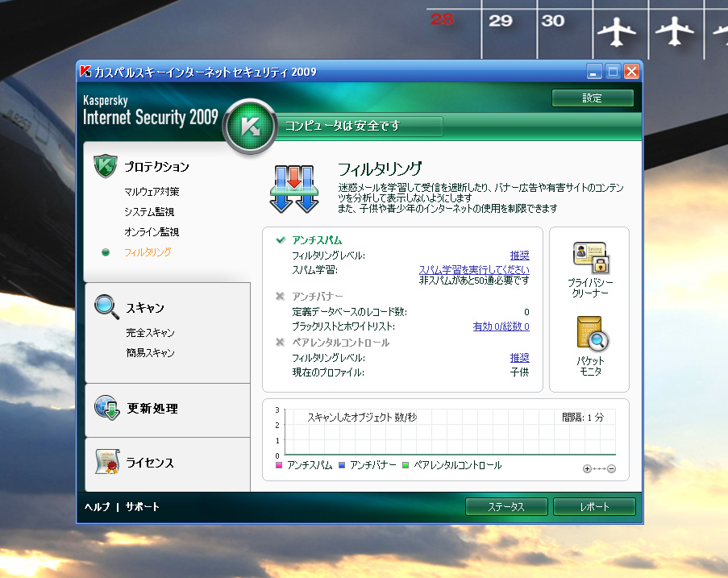Open the プロテクション section
Viewport: 728px width, 578px height.
(156, 167)
